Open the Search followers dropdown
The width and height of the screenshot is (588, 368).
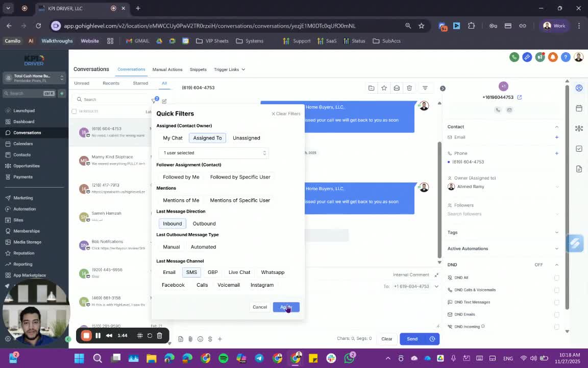[503, 214]
